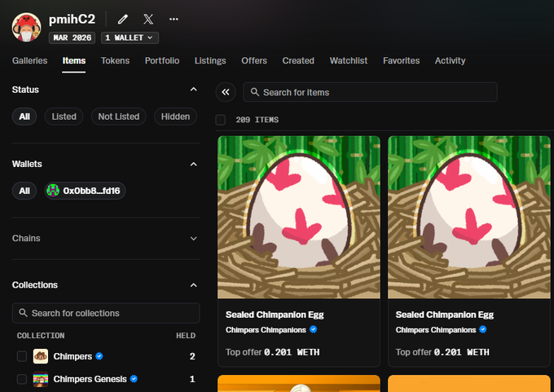The height and width of the screenshot is (392, 554).
Task: Open Chimpers Chimpanions link on second card
Action: (x=436, y=330)
